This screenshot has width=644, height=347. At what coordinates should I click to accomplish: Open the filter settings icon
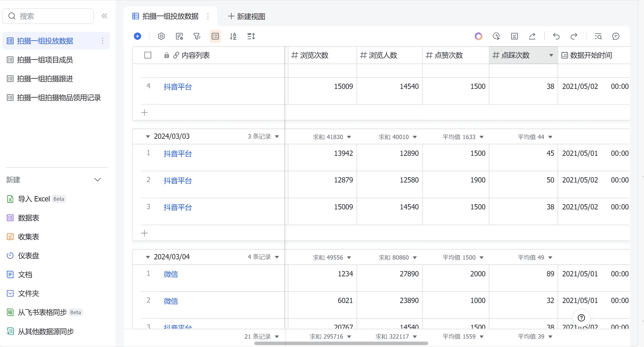point(197,36)
